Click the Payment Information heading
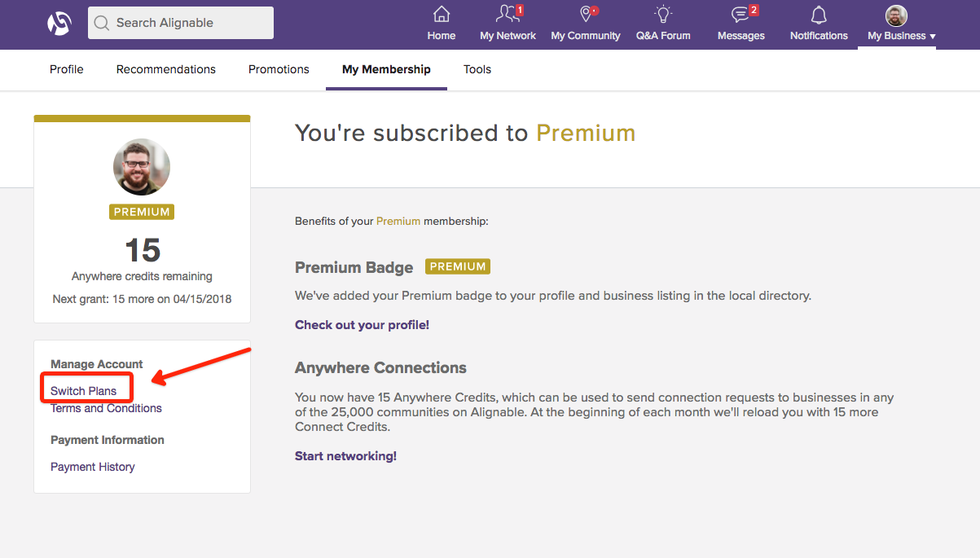The height and width of the screenshot is (558, 980). tap(108, 440)
